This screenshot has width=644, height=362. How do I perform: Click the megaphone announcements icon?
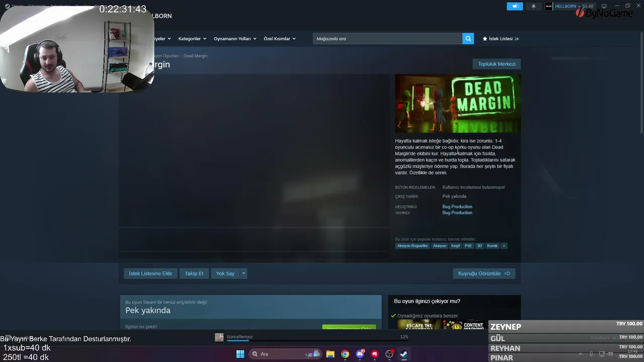[x=515, y=6]
